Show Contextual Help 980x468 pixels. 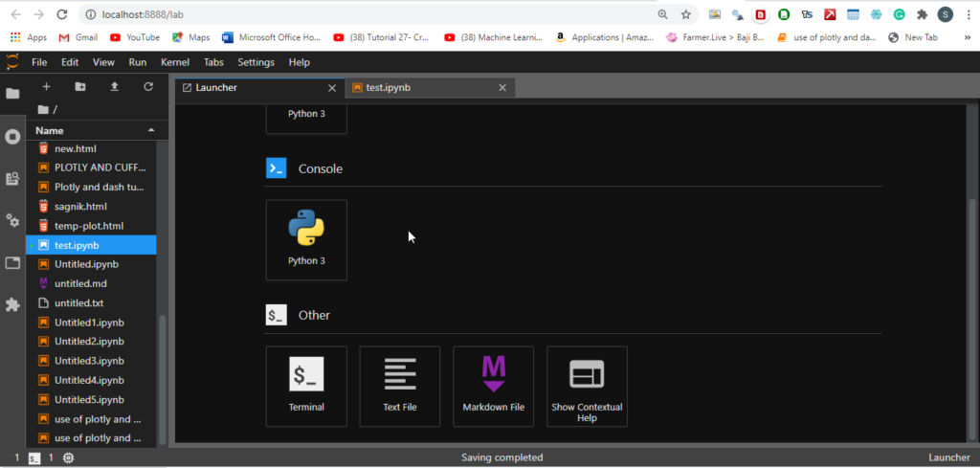(587, 386)
